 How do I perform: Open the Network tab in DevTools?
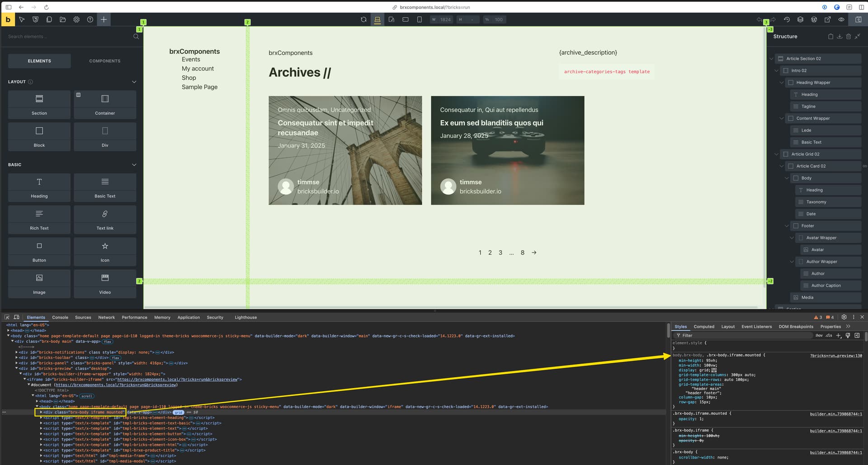point(107,317)
